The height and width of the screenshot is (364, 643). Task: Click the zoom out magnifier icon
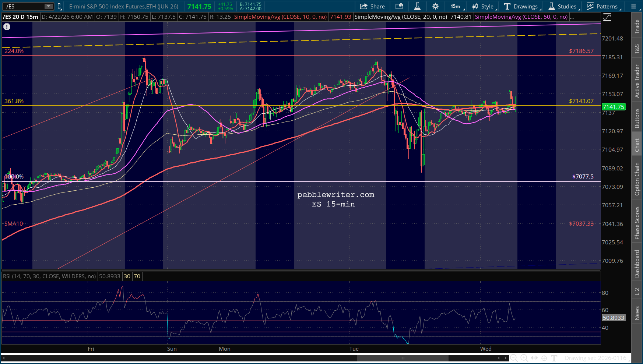pos(514,358)
